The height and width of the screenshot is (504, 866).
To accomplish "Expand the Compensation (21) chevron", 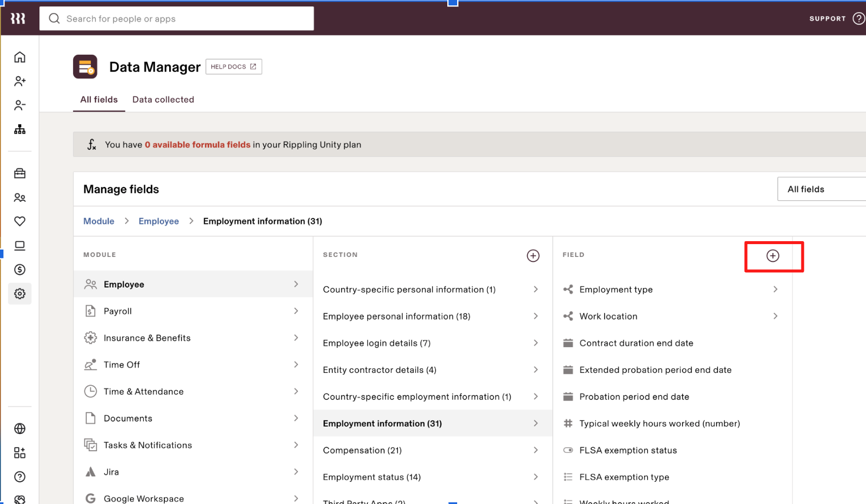I will click(536, 450).
